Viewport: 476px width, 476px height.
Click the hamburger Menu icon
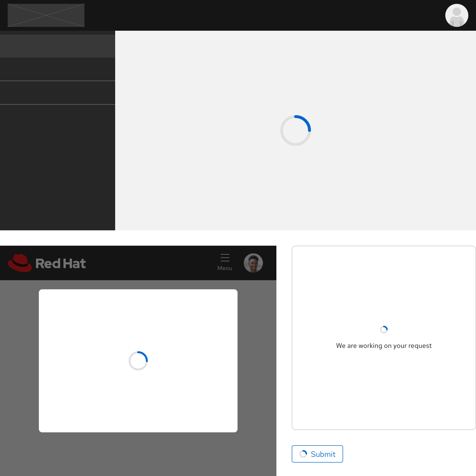pyautogui.click(x=225, y=258)
